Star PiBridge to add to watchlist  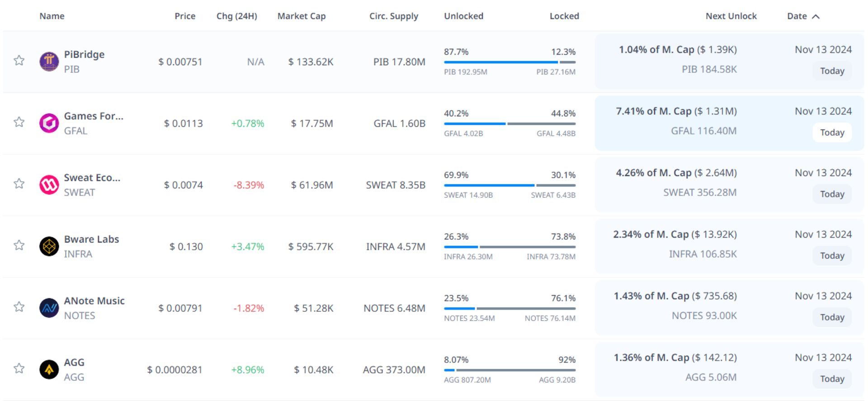[19, 61]
